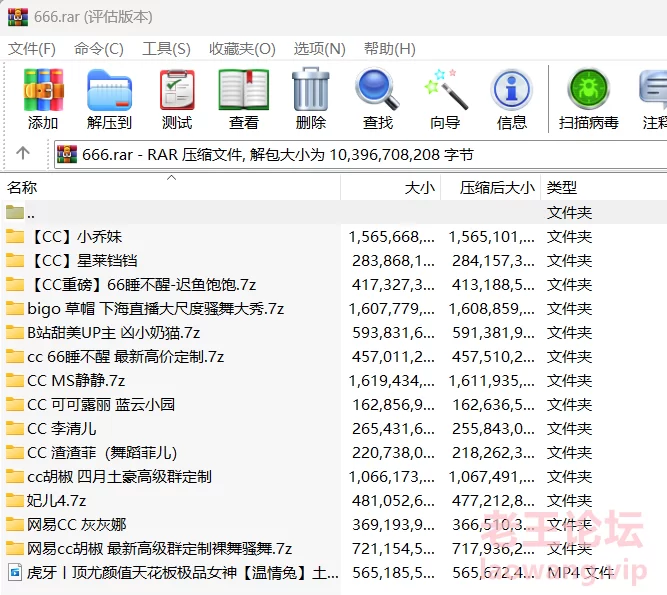Open the 文件(F) menu
Screen dimensions: 667x595
pos(32,49)
